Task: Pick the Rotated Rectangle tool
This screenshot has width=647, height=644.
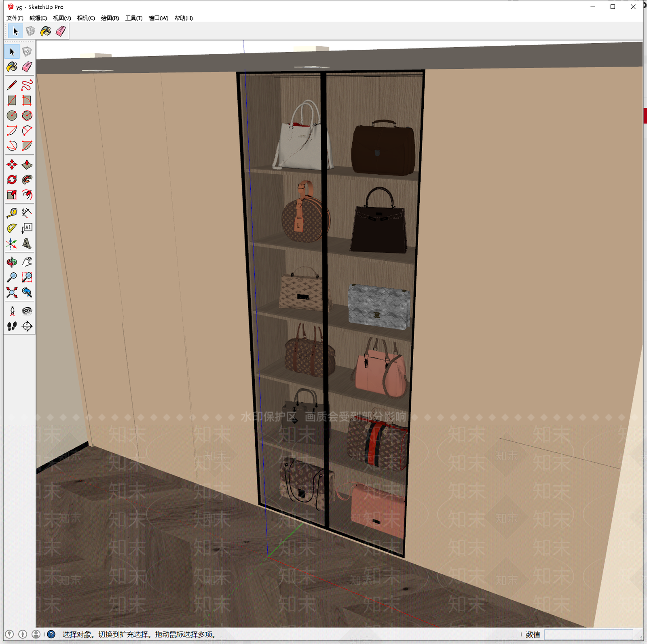Action: 27,100
